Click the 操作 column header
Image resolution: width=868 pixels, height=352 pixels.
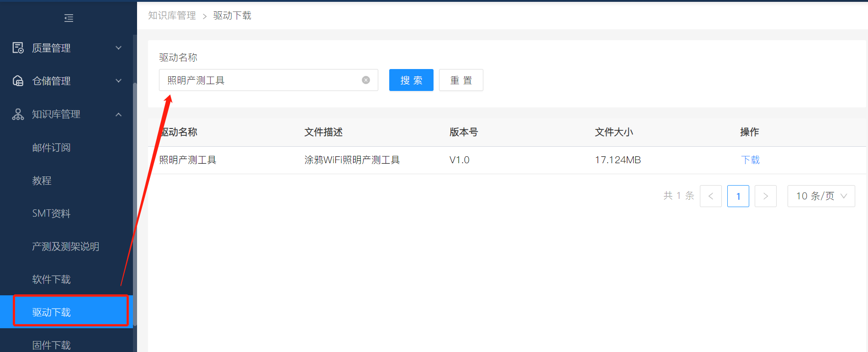[750, 132]
